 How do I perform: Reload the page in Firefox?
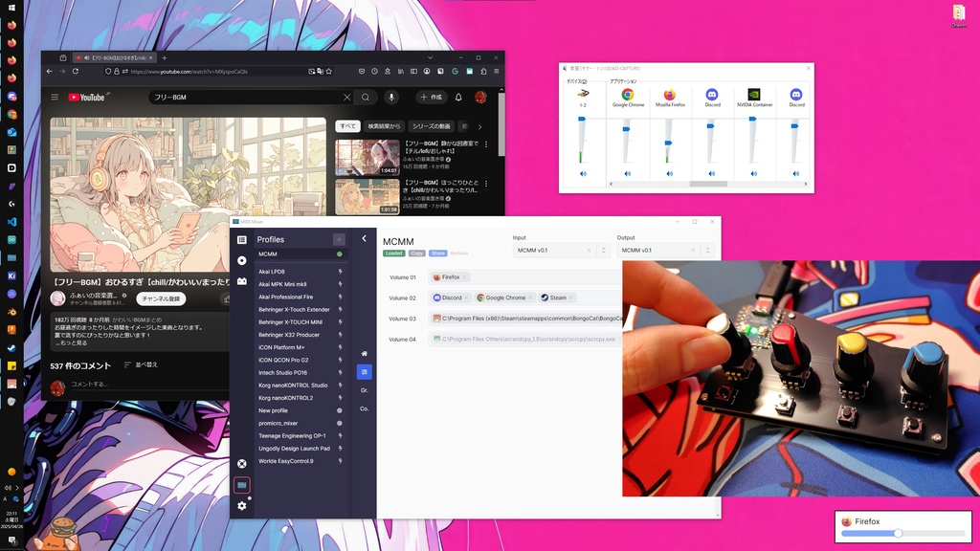[x=76, y=72]
